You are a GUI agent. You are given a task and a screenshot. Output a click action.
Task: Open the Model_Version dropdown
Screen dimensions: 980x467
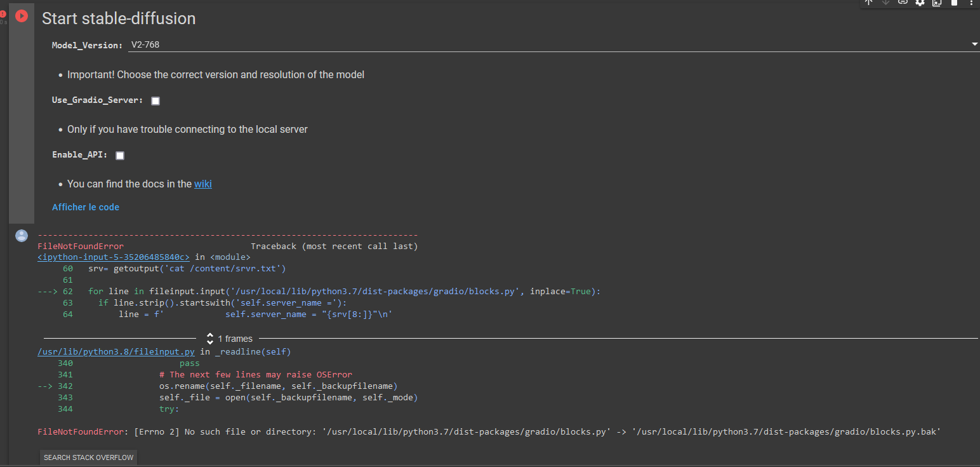tap(974, 44)
